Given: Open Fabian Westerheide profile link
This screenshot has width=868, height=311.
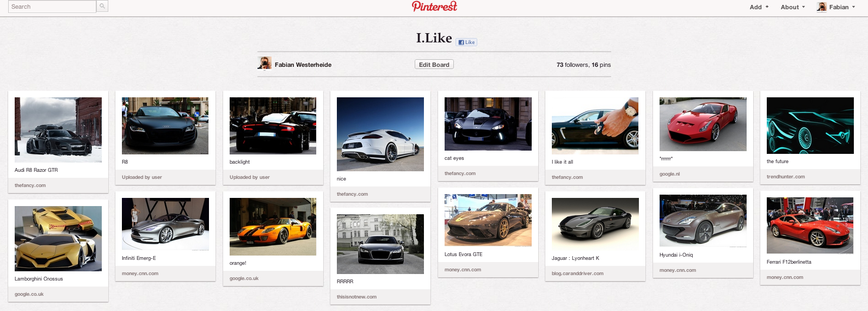Looking at the screenshot, I should (303, 65).
